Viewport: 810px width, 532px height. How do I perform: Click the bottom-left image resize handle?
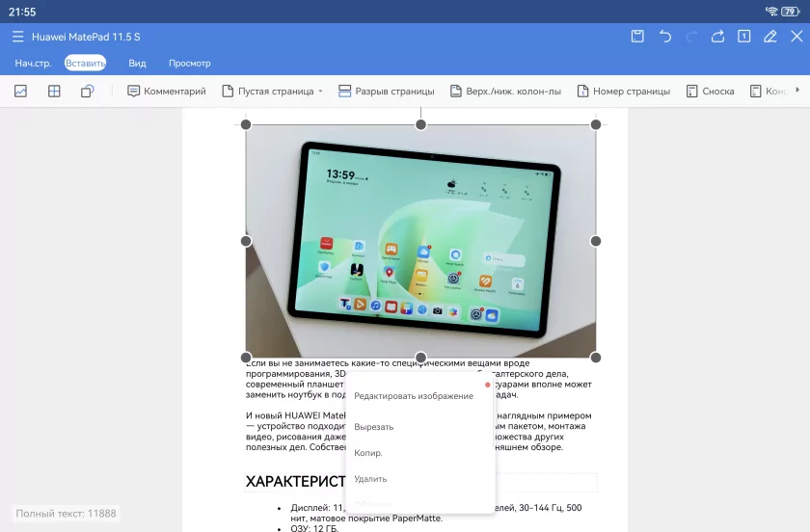point(246,358)
